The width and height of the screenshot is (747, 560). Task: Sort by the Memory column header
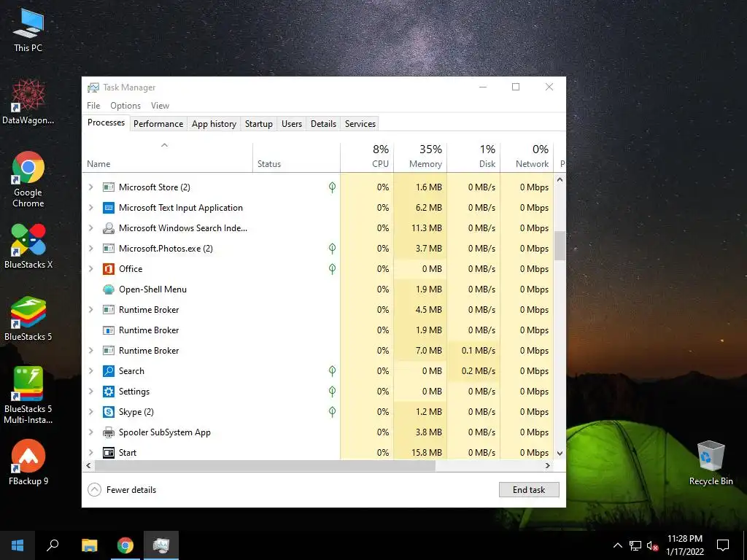tap(420, 157)
